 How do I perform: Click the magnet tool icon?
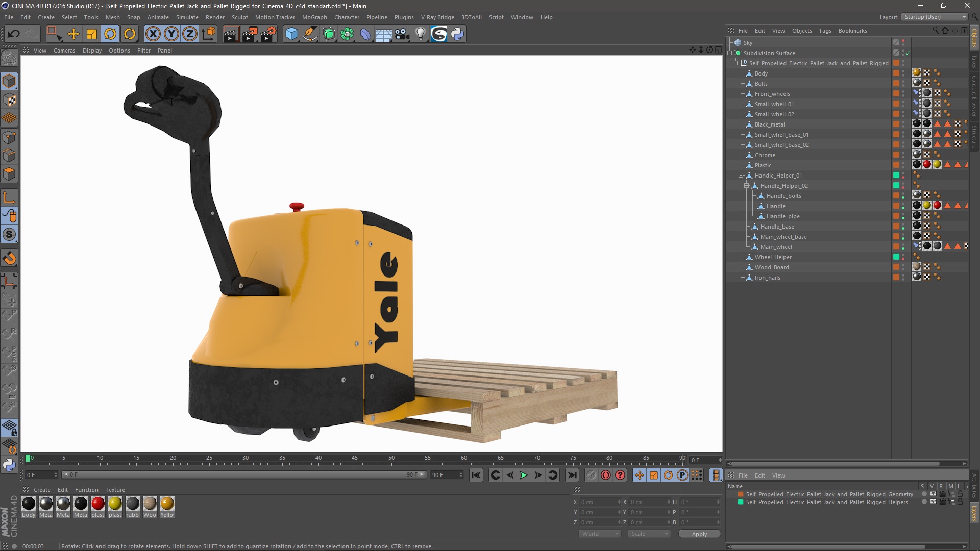[10, 258]
